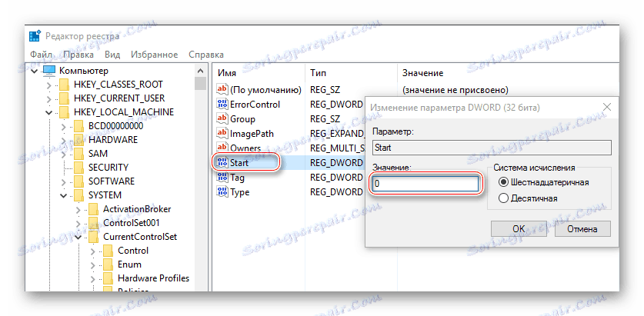Viewport: 644px width, 316px height.
Task: Click the Компьютер computer icon in tree
Action: coord(49,71)
